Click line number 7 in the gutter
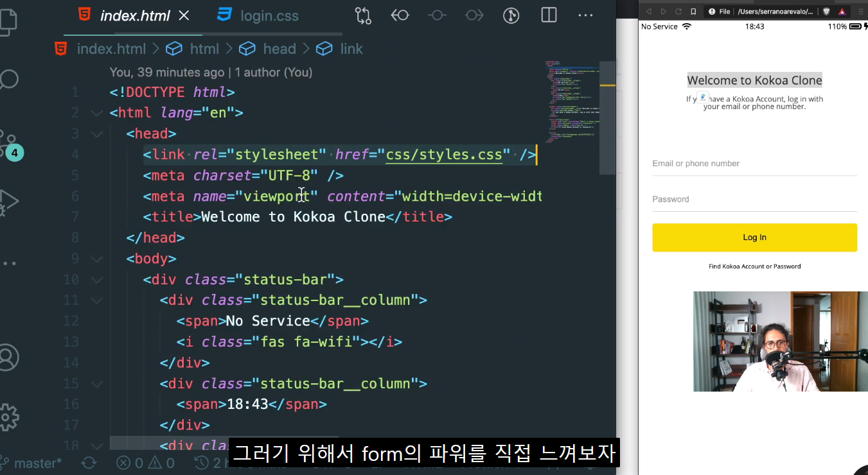Image resolution: width=868 pixels, height=475 pixels. (75, 217)
